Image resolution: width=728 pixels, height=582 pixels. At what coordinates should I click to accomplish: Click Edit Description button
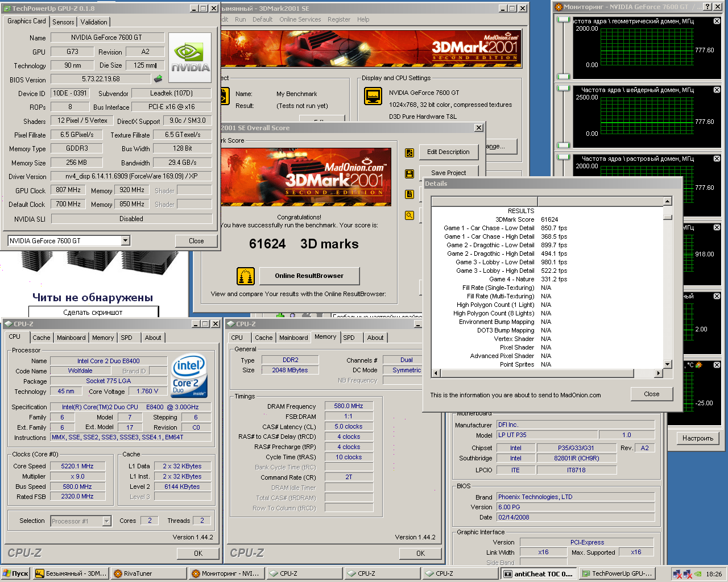point(448,152)
